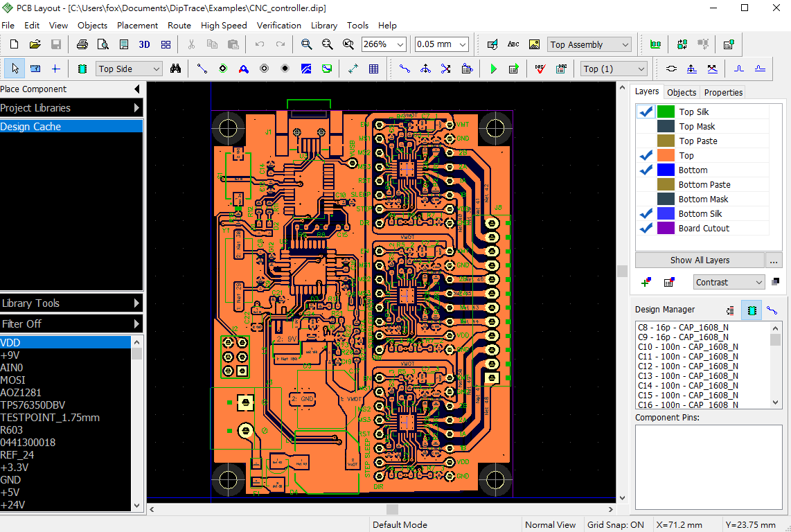
Task: Click the Board Cutout purple color swatch
Action: coord(666,228)
